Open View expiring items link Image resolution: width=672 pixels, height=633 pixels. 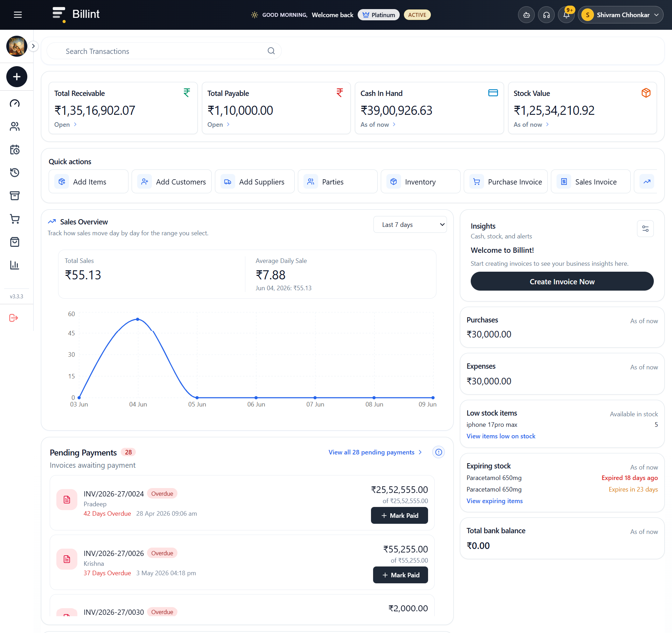click(495, 501)
